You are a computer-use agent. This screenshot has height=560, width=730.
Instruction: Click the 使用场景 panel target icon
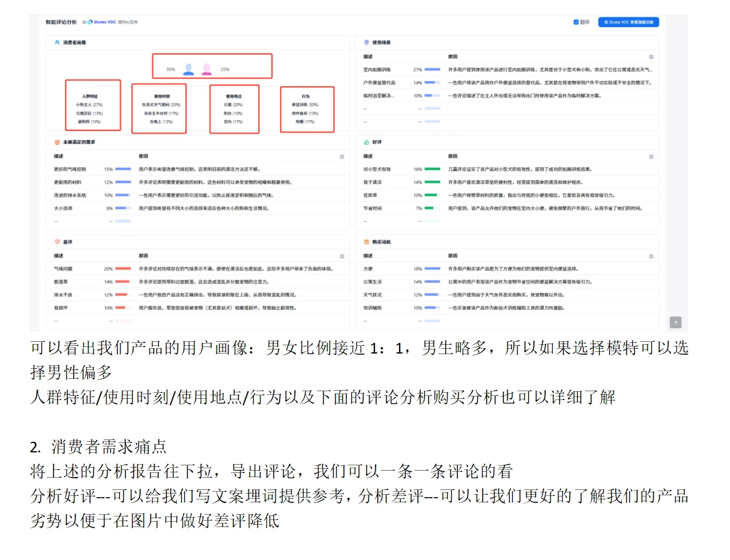[x=366, y=42]
